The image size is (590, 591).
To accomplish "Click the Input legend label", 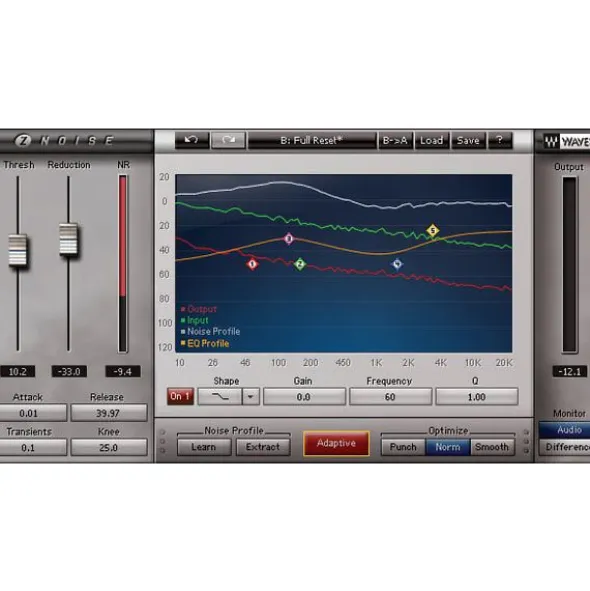I will [x=198, y=320].
